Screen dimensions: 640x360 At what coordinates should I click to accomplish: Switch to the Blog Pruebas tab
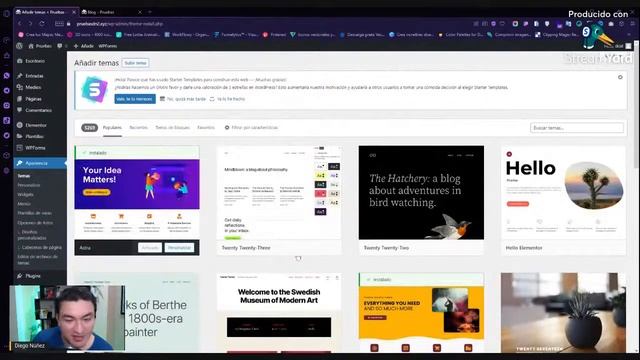pos(111,12)
